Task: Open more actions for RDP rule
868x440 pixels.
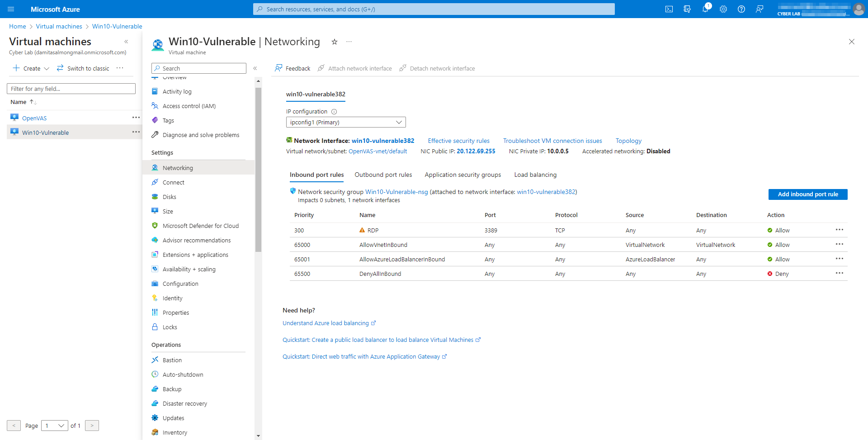Action: coord(840,230)
